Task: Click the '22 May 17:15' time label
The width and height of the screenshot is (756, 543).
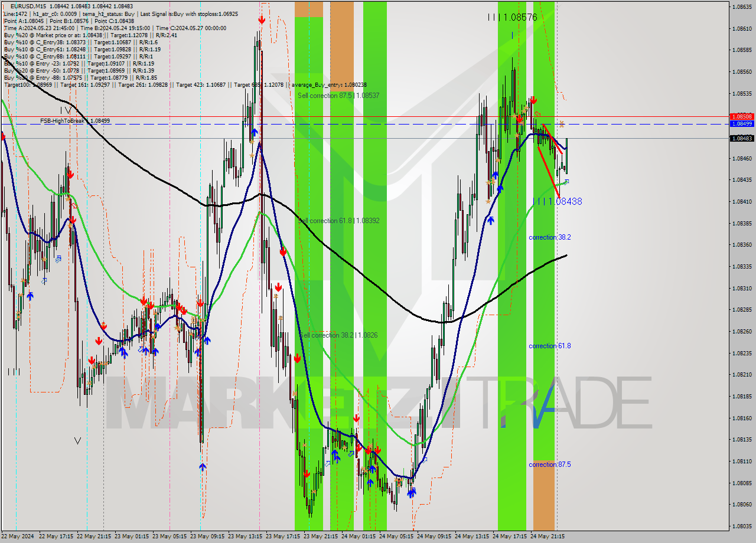Action: [56, 537]
